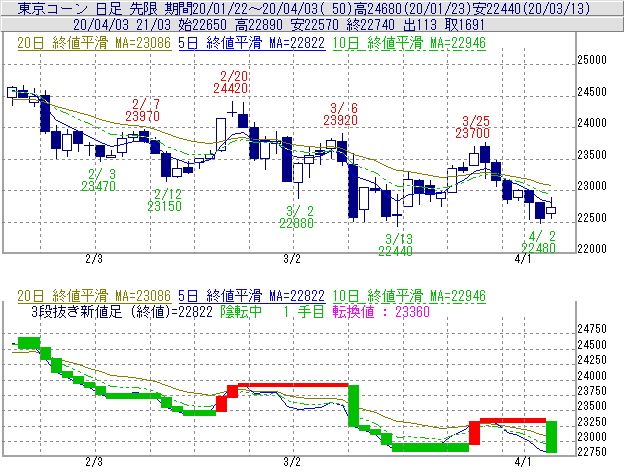This screenshot has width=624, height=474.
Task: Select the 2/20 24420 high price label
Action: [x=231, y=82]
